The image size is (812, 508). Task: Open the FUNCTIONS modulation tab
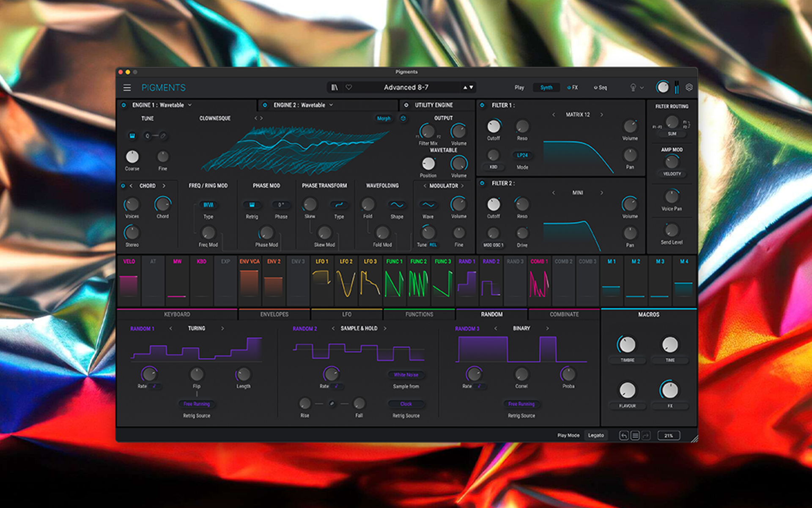pyautogui.click(x=419, y=315)
